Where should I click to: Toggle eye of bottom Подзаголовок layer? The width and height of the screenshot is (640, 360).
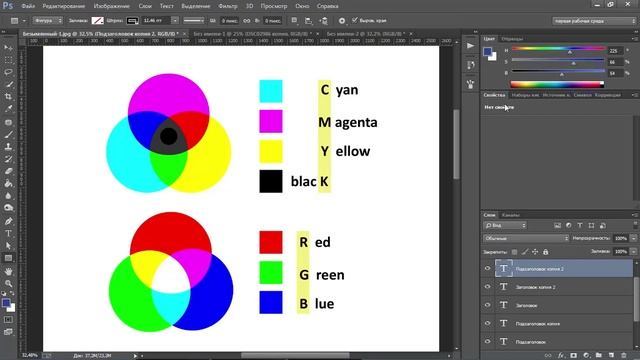[487, 342]
